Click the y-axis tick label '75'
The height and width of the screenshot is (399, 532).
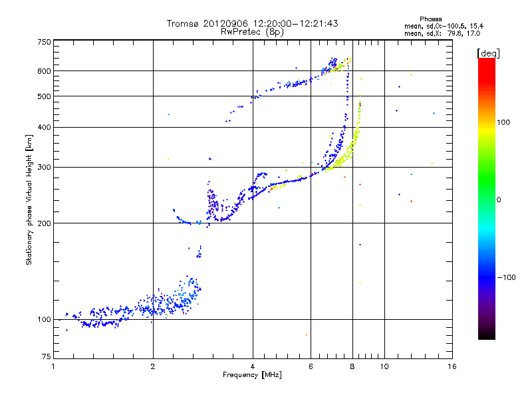coord(47,356)
